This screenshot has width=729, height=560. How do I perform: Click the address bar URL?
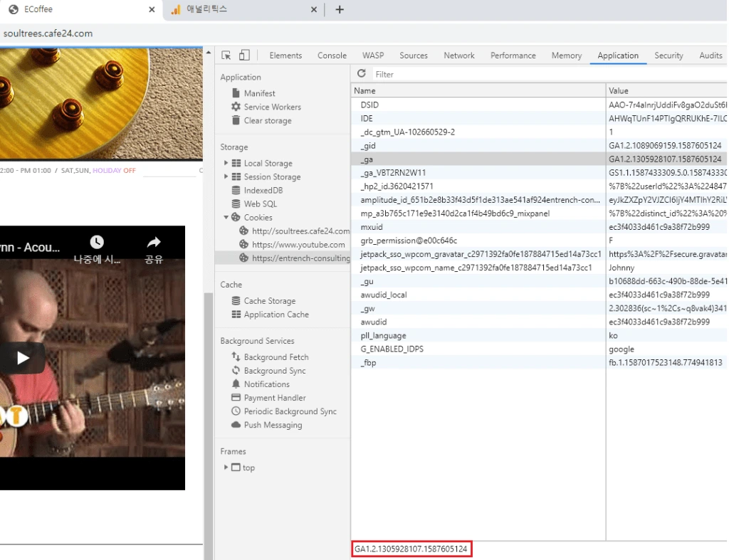(x=48, y=33)
